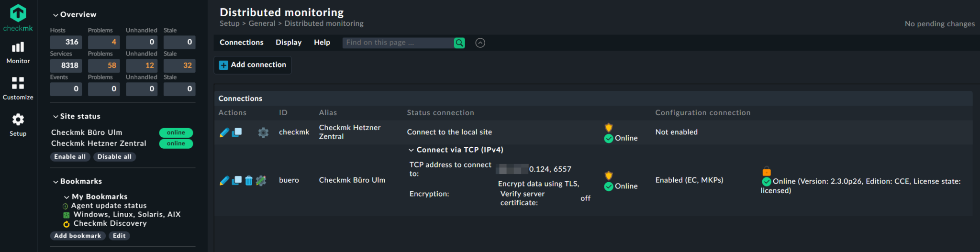980x252 pixels.
Task: Clone the checkmk connection
Action: (x=237, y=132)
